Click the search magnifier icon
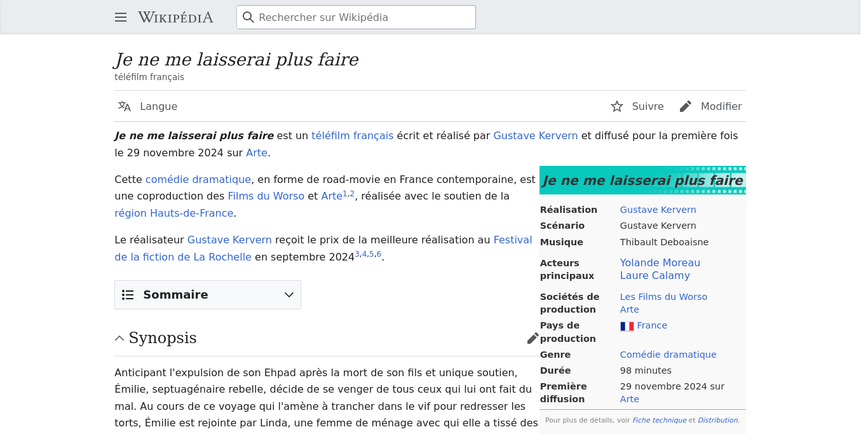 (248, 17)
